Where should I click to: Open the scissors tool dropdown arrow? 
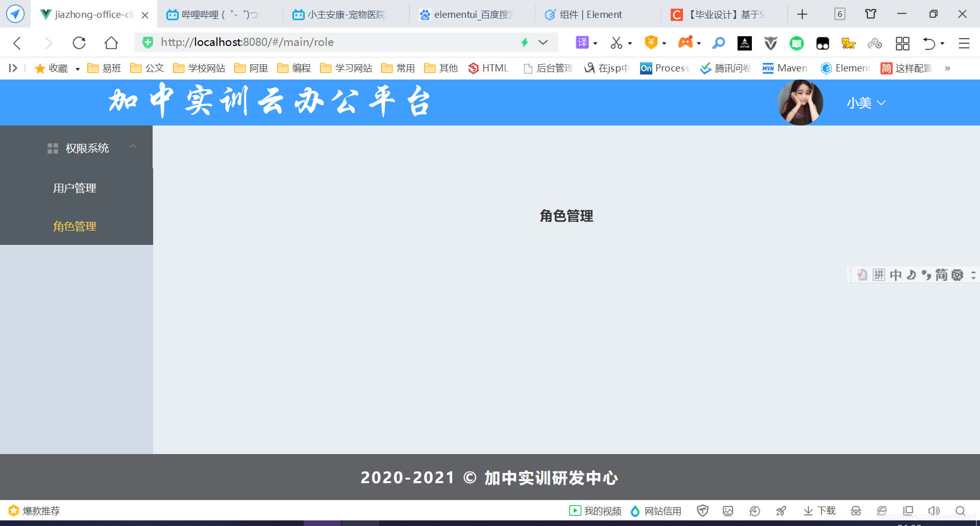tap(630, 43)
